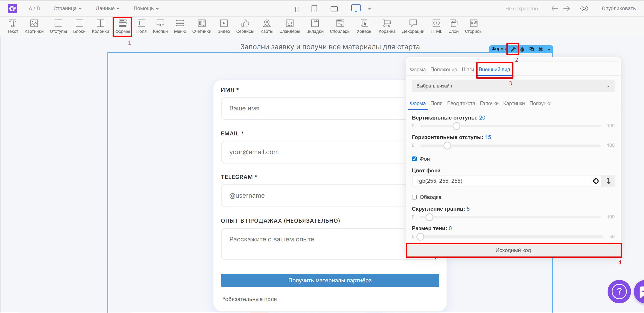Viewport: 644px width, 313px height.
Task: Click the Опубликовать button
Action: pos(619,9)
